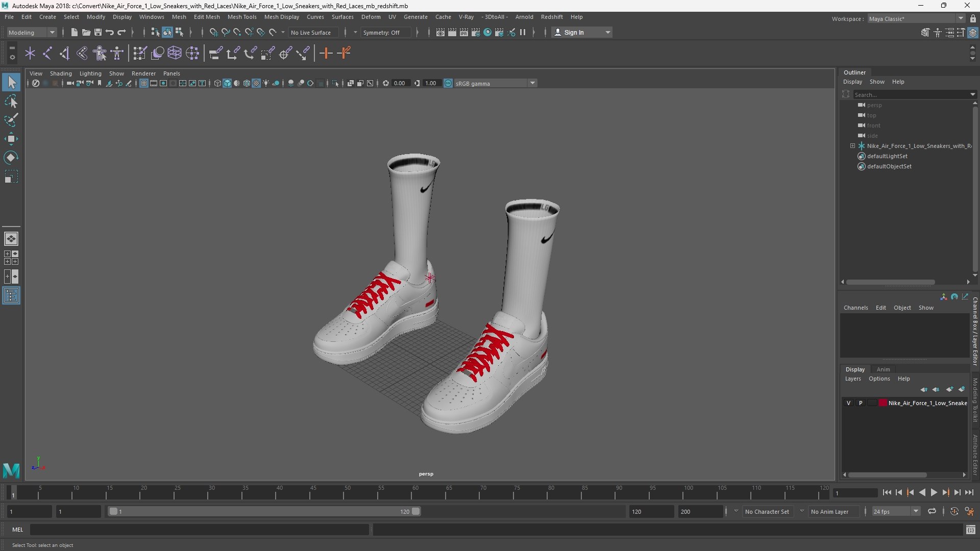This screenshot has width=980, height=551.
Task: Pick the Lasso select tool
Action: click(x=11, y=101)
